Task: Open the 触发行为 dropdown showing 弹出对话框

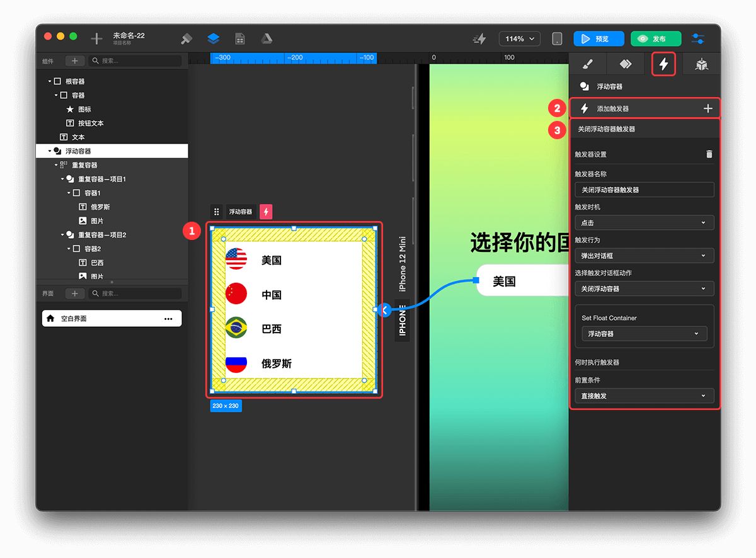Action: (x=644, y=256)
